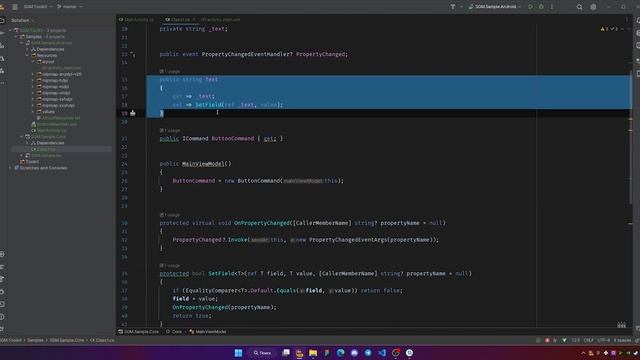
Task: Open Task View on the taskbar
Action: point(286,353)
